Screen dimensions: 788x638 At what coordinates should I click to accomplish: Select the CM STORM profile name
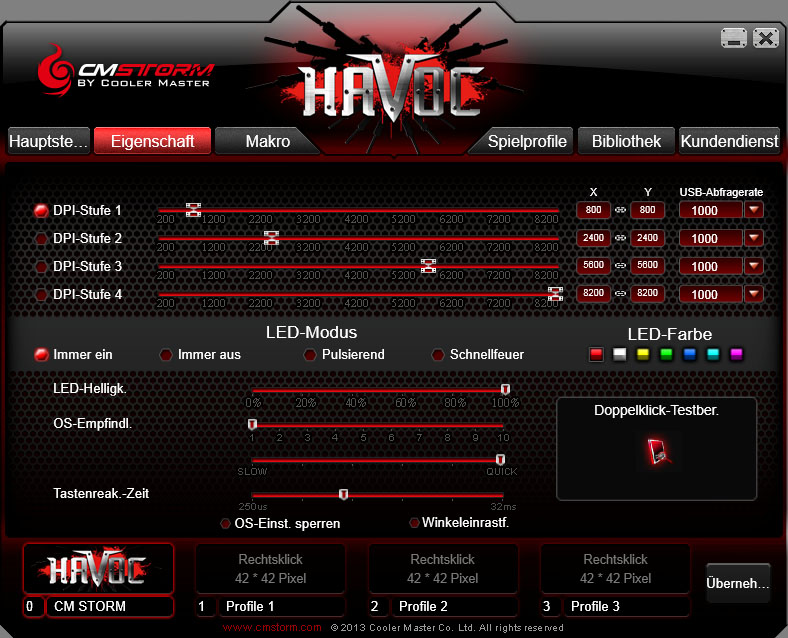coord(110,606)
